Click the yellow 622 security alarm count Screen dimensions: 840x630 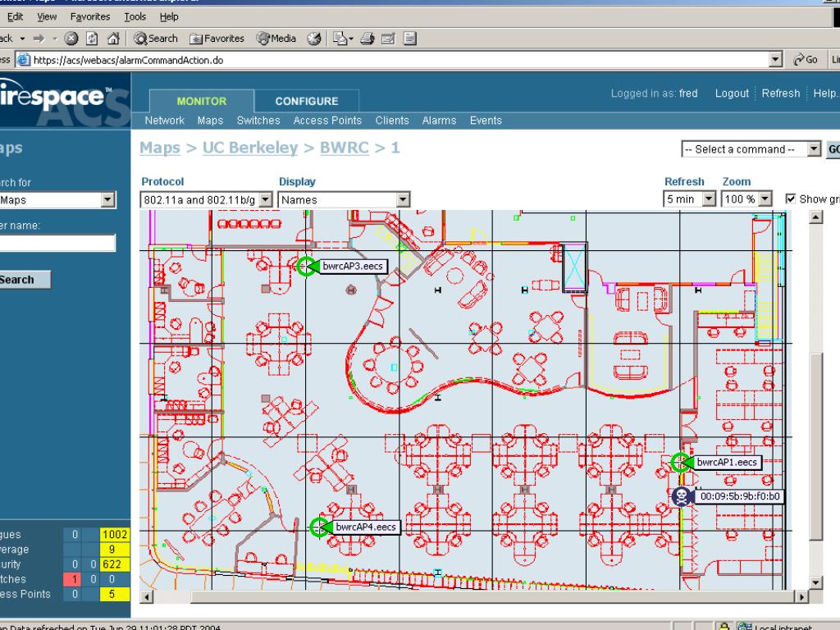pyautogui.click(x=115, y=564)
